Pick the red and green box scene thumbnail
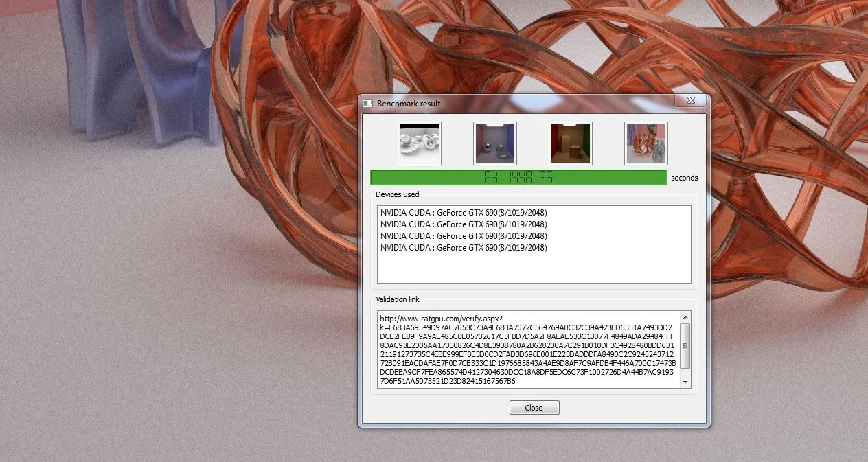Image resolution: width=868 pixels, height=462 pixels. 571,143
